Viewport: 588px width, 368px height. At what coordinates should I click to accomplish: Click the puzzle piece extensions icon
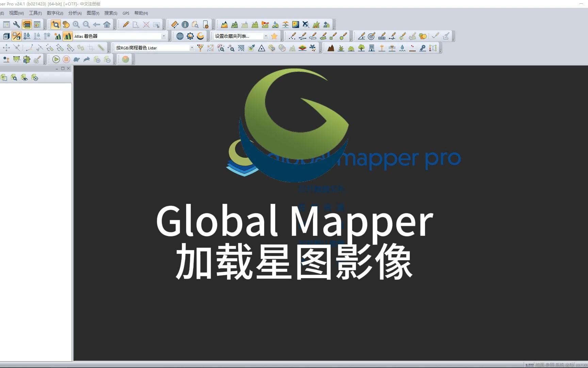[x=27, y=59]
